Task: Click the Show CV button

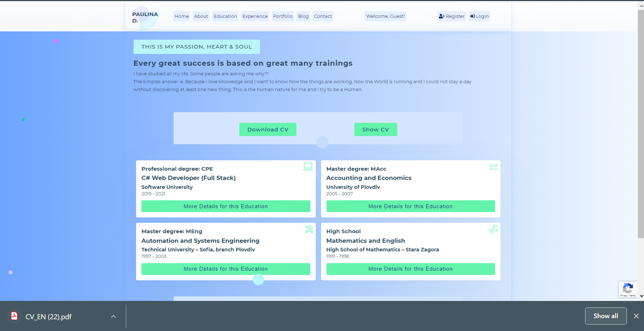Action: pos(375,129)
